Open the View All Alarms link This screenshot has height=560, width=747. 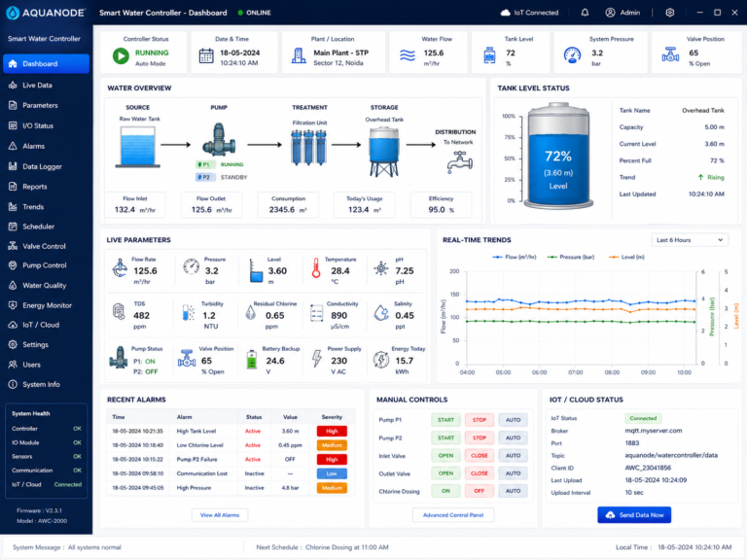(220, 514)
